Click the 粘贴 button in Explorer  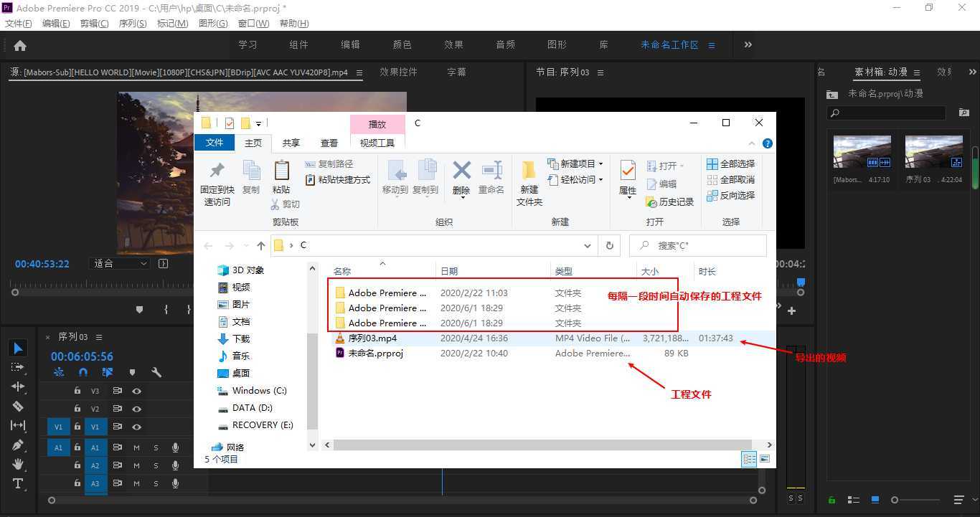click(x=281, y=177)
